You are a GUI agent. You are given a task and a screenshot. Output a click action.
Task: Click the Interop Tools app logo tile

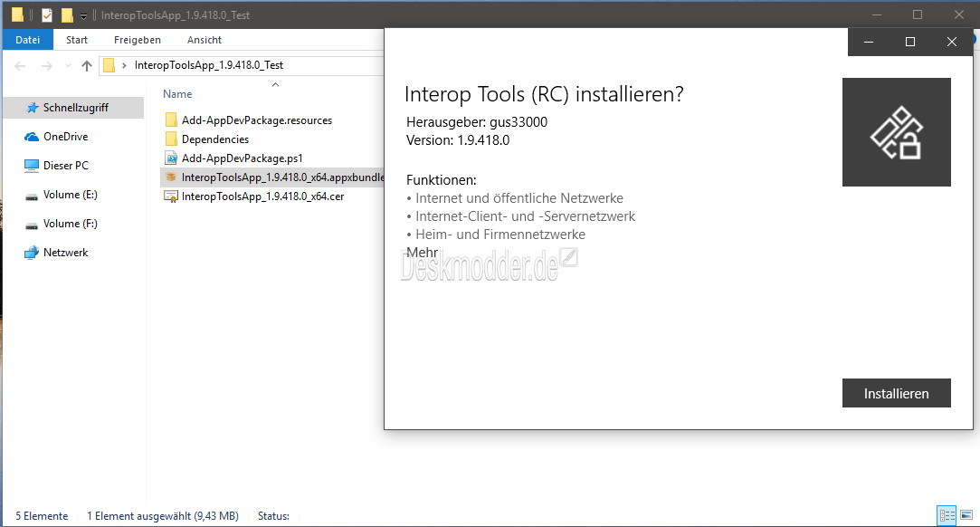pos(896,132)
